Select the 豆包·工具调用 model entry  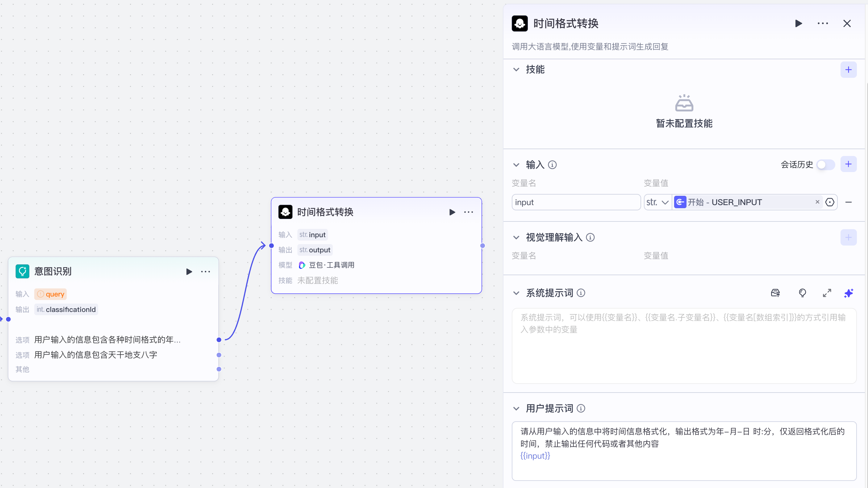tap(332, 265)
